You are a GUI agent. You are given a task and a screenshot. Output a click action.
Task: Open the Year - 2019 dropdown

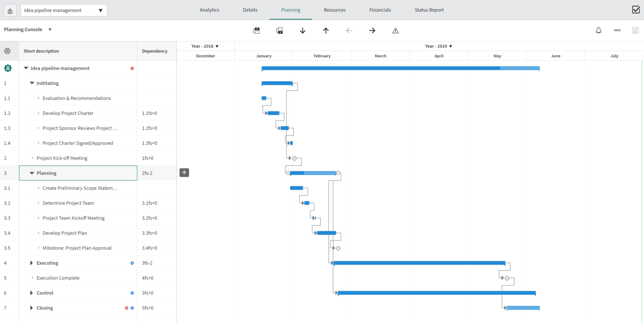point(439,46)
